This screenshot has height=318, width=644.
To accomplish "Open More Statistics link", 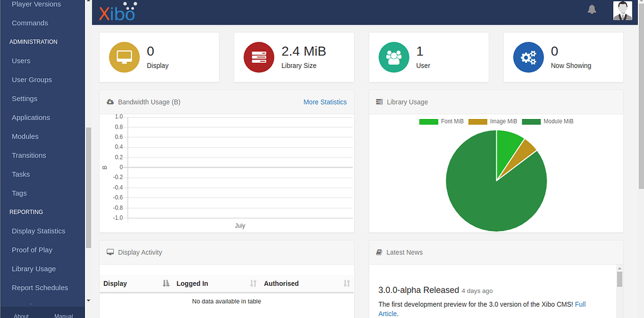I will pos(325,102).
